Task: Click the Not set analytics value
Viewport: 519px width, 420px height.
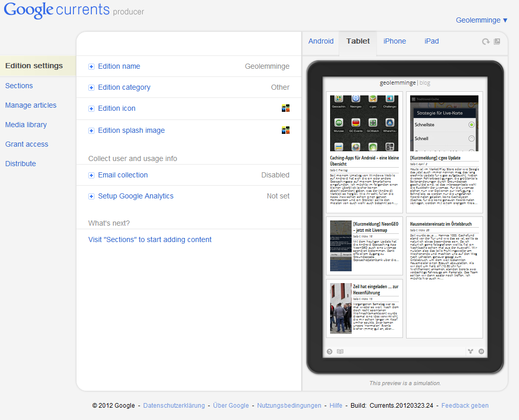Action: pos(278,196)
